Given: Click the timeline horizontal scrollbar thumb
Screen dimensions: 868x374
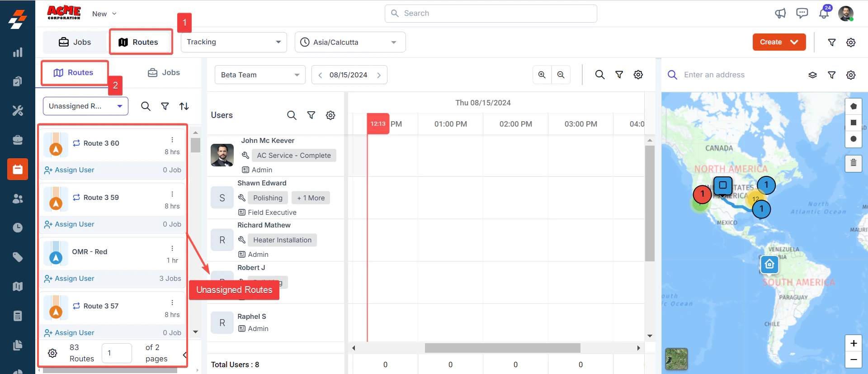Looking at the screenshot, I should [502, 348].
